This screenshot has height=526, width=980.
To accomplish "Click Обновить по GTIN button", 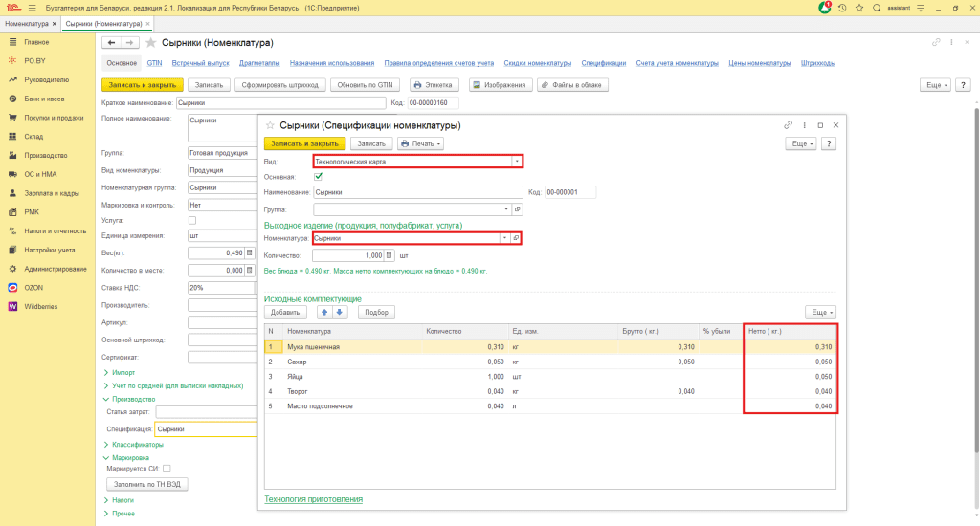I will [x=365, y=85].
